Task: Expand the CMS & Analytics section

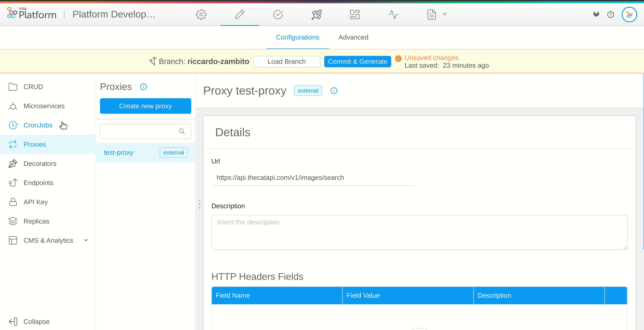Action: (x=86, y=240)
